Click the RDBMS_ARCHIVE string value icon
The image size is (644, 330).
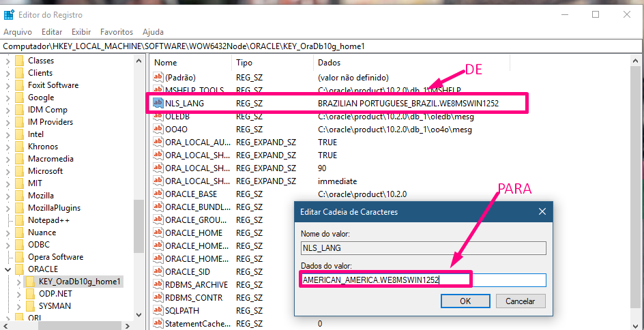pos(158,284)
